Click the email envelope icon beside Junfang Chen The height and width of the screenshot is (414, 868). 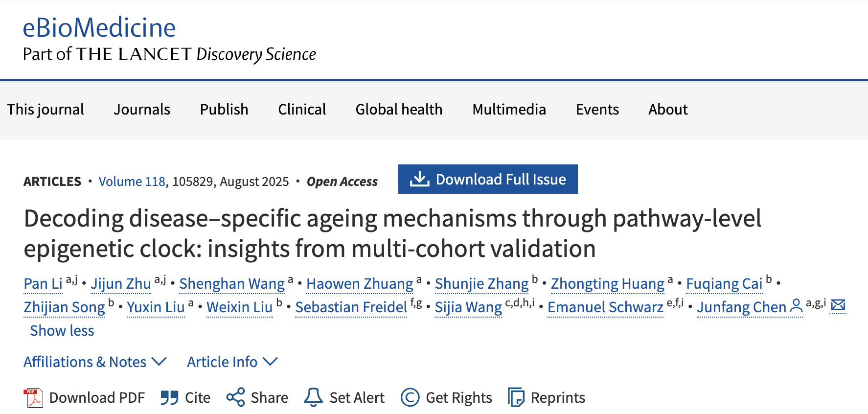coord(838,305)
